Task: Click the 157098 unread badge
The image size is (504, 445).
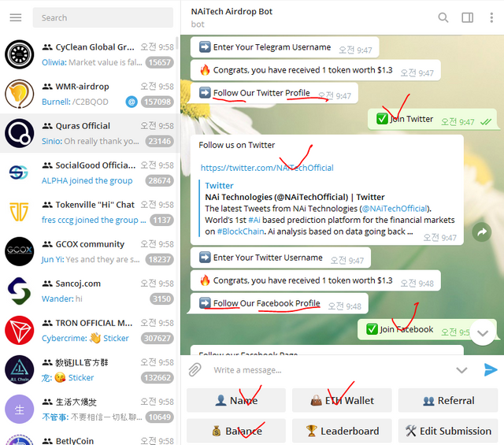Action: (157, 102)
